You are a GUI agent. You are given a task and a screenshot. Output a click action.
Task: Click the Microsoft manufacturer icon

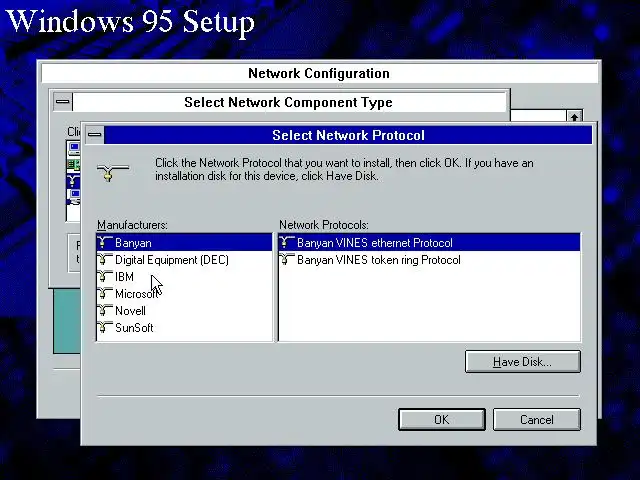pos(105,293)
